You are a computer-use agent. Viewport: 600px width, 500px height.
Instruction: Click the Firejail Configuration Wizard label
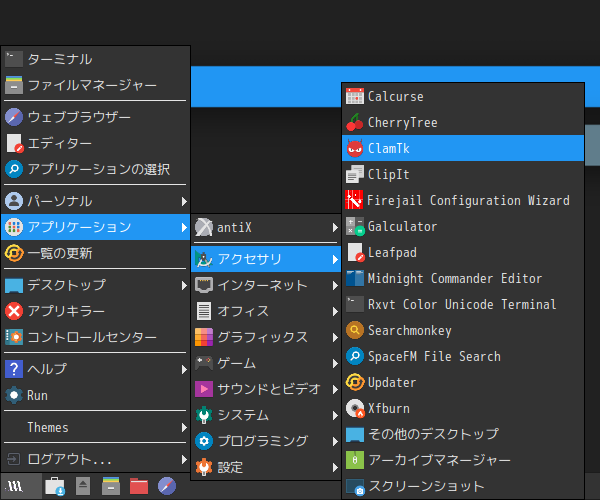coord(468,200)
